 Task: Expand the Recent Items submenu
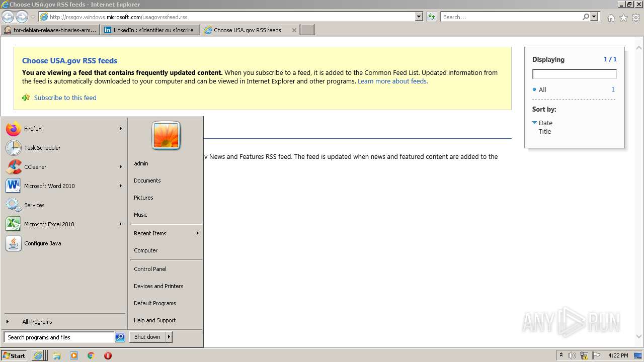tap(166, 233)
